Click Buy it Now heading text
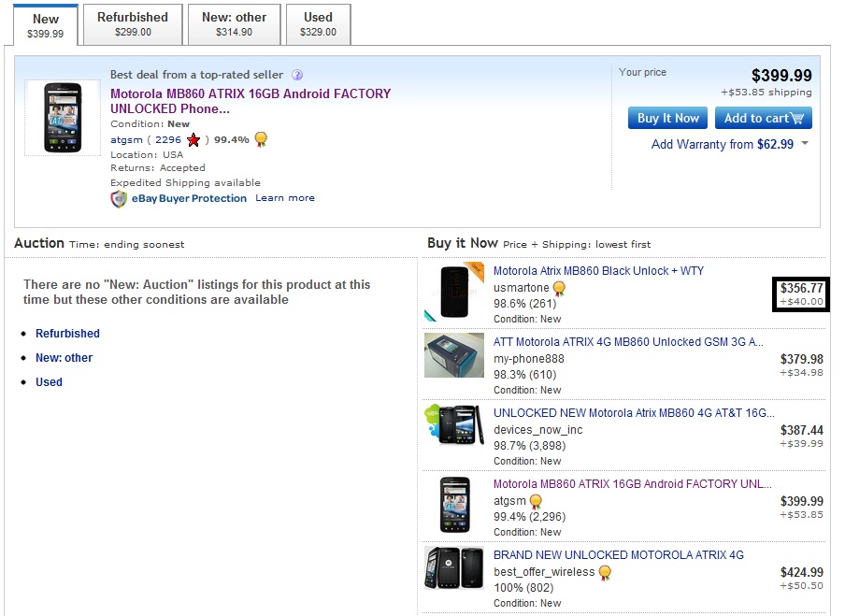845x616 pixels. pos(463,244)
